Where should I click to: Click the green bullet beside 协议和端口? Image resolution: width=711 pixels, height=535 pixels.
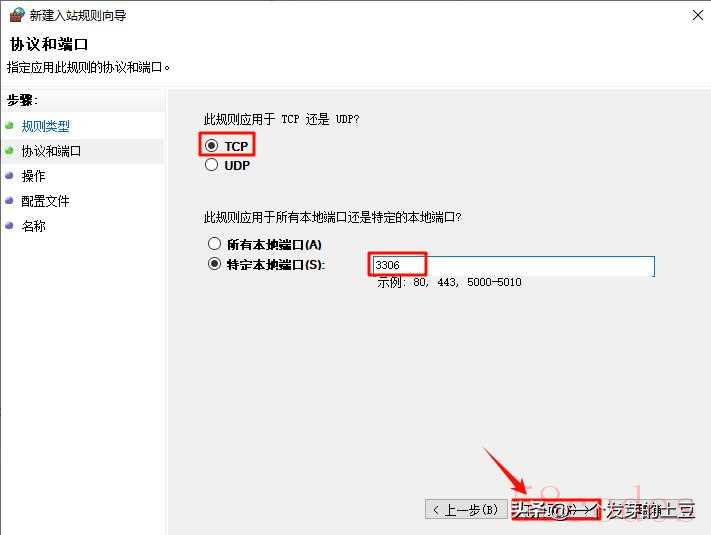pyautogui.click(x=10, y=150)
